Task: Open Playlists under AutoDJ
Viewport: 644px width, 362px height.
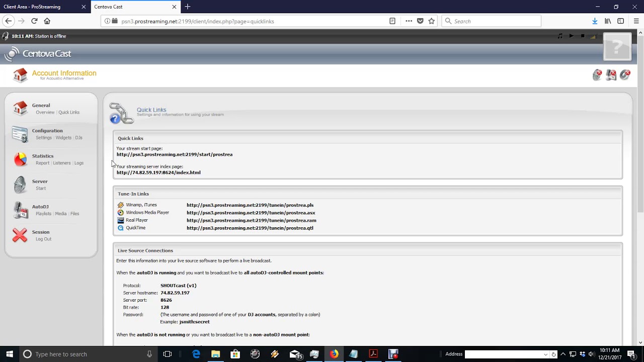Action: click(44, 214)
